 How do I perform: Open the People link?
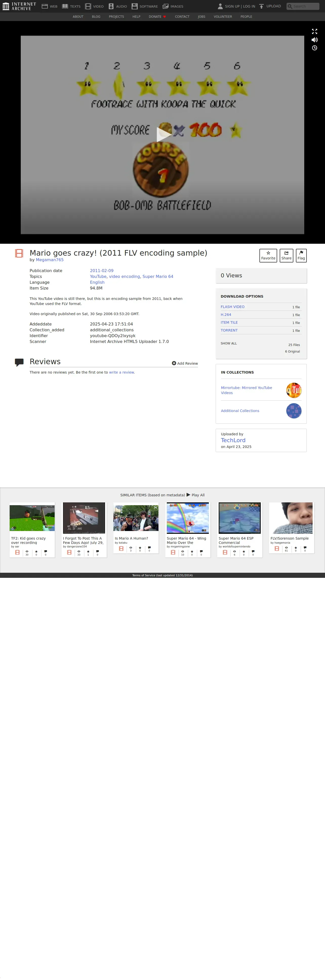click(x=246, y=17)
